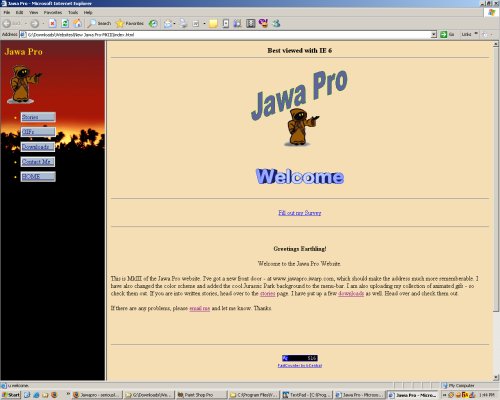
Task: Switch to the Paint Shop Pro taskbar button
Action: coord(201,395)
